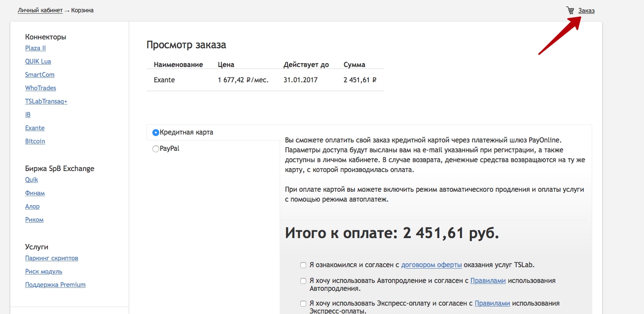Select PayPal payment method
This screenshot has height=314, width=644.
pos(156,149)
